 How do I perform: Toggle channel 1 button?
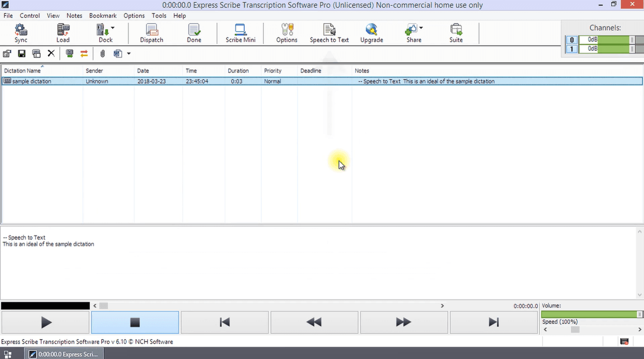(572, 49)
